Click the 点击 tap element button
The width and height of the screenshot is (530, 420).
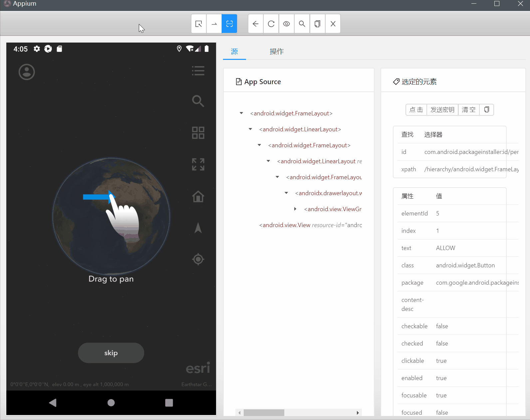click(416, 110)
